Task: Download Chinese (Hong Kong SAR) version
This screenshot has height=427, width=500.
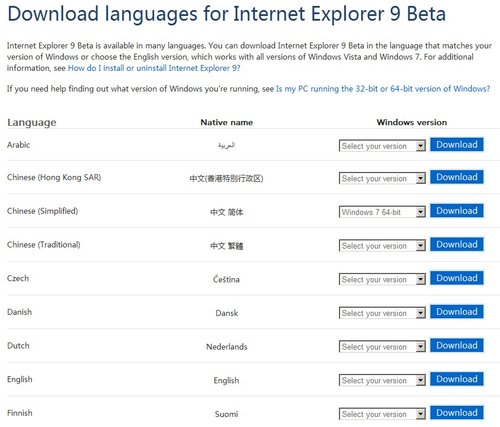Action: coord(457,177)
